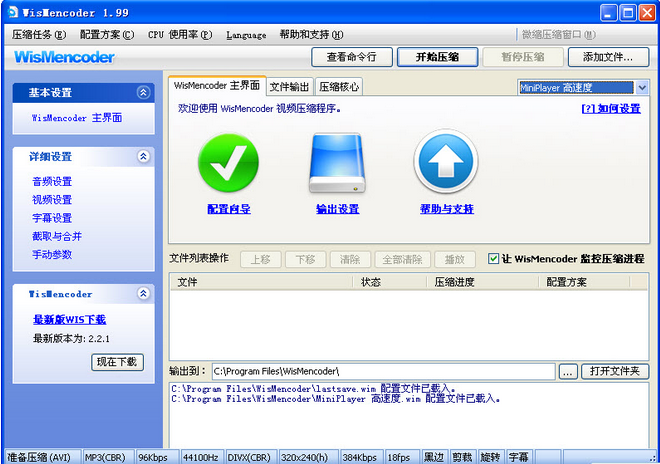This screenshot has height=464, width=660.
Task: Click 微缩压缩窗口 menu item
Action: [x=559, y=35]
